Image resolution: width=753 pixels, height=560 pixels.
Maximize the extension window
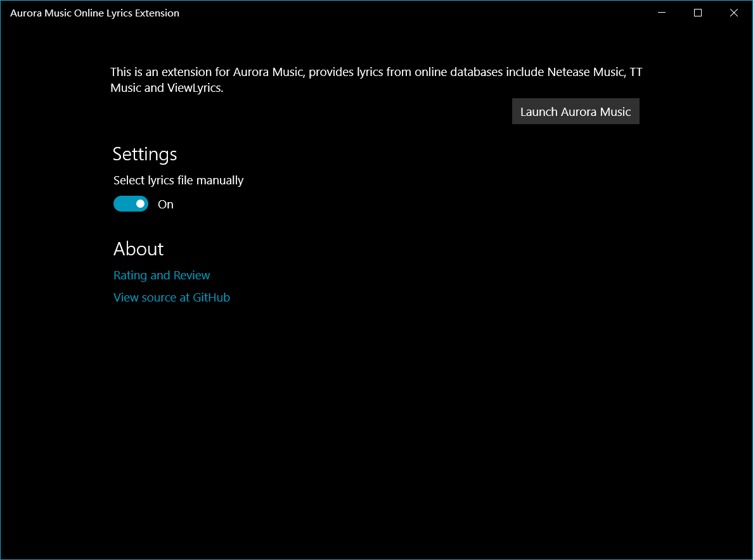[x=698, y=13]
